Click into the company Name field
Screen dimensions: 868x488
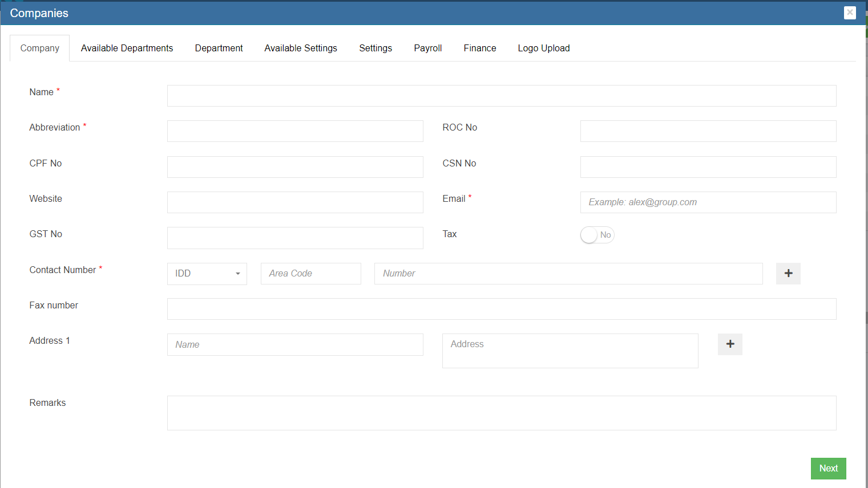click(x=501, y=96)
